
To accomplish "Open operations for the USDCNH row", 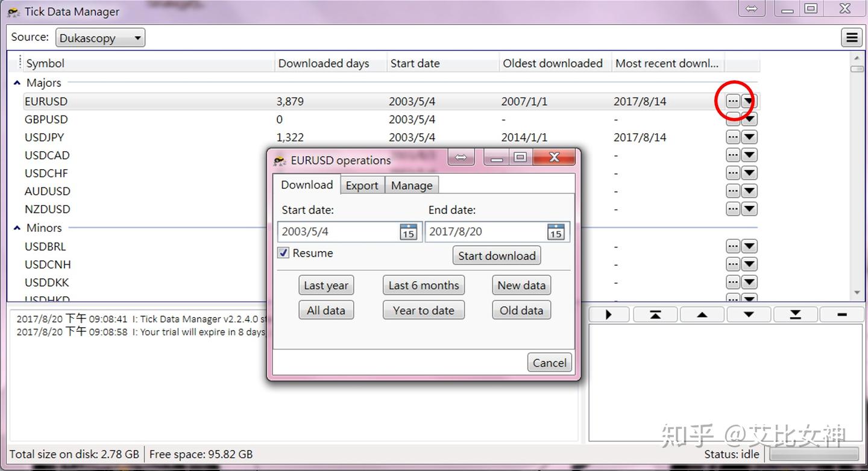I will click(733, 264).
